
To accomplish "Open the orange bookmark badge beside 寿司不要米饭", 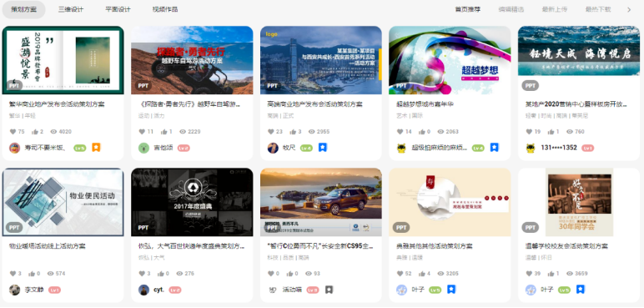I will (96, 147).
